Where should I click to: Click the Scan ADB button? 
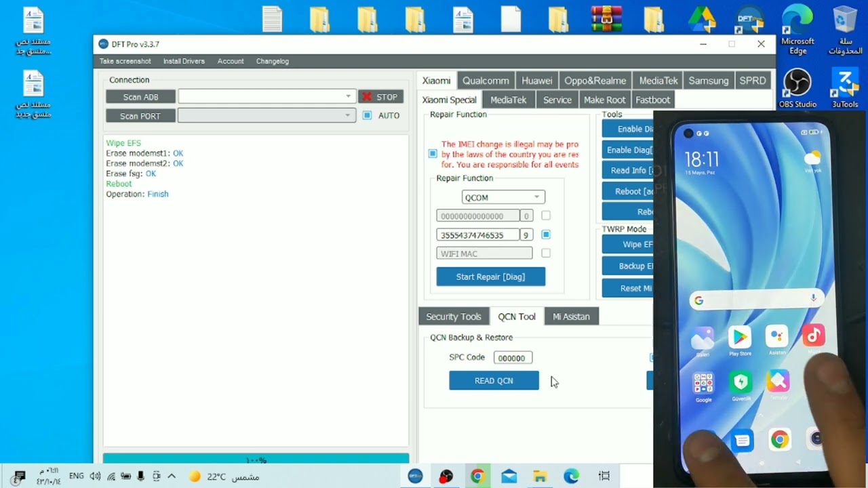click(140, 97)
